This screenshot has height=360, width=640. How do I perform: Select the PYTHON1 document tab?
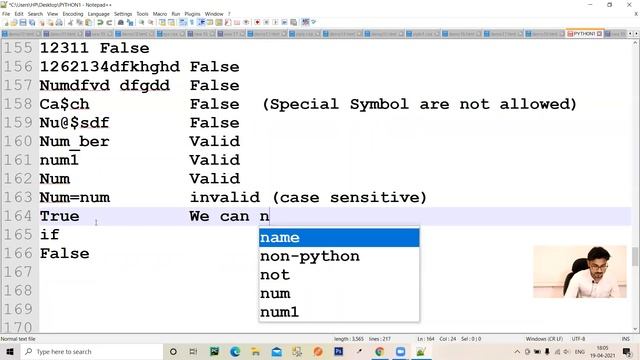pyautogui.click(x=584, y=33)
